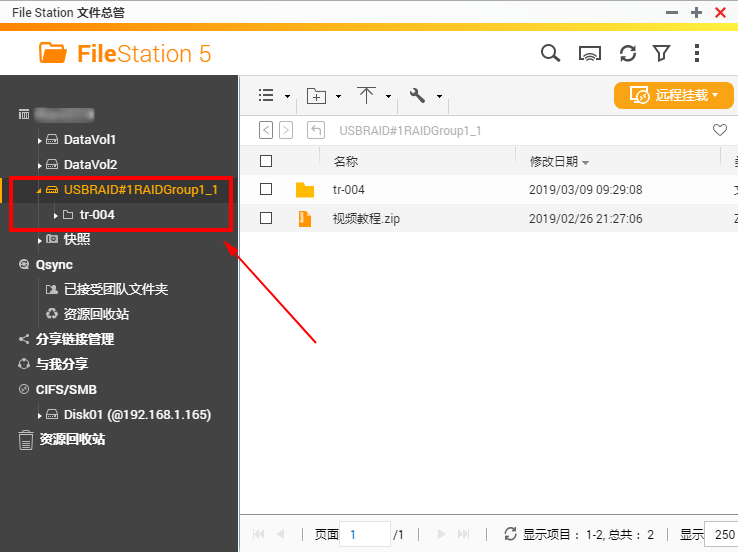Expand the Disk01 (@192.168.1.165) node
The width and height of the screenshot is (738, 552).
[x=40, y=416]
